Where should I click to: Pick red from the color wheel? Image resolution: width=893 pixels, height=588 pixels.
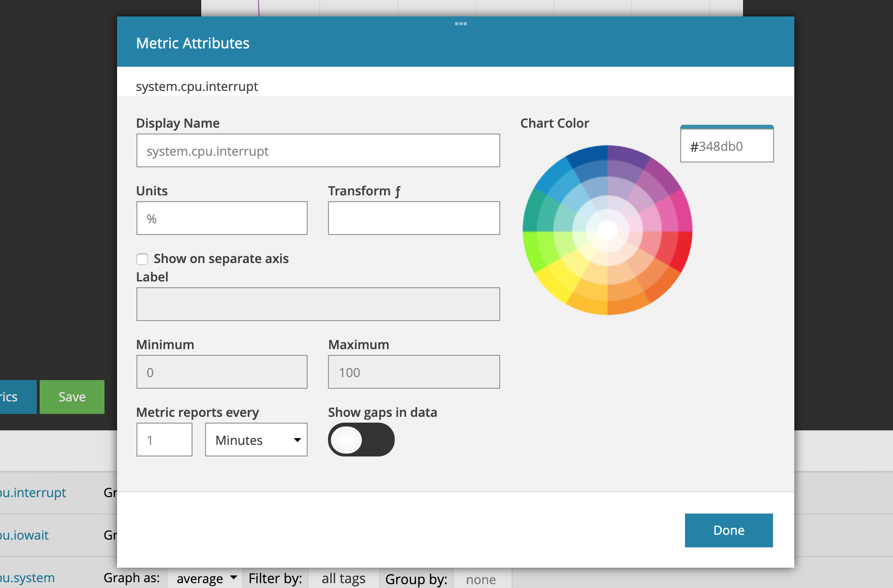click(681, 249)
